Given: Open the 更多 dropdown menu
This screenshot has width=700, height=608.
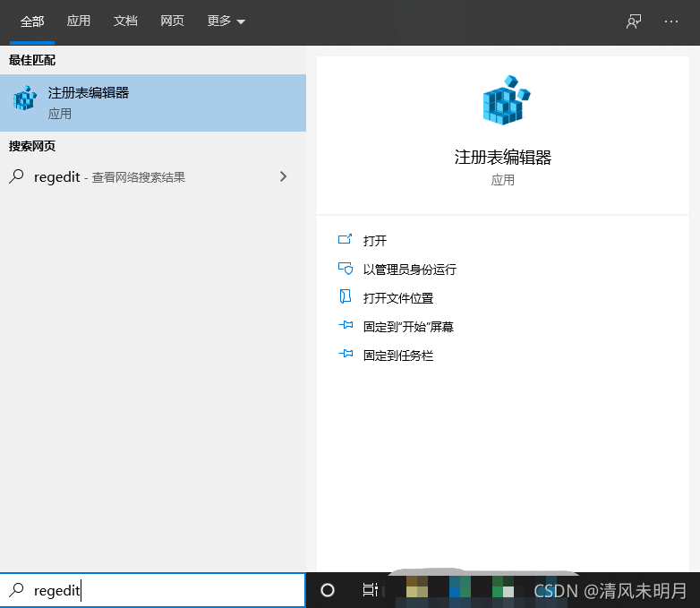Looking at the screenshot, I should pos(226,21).
